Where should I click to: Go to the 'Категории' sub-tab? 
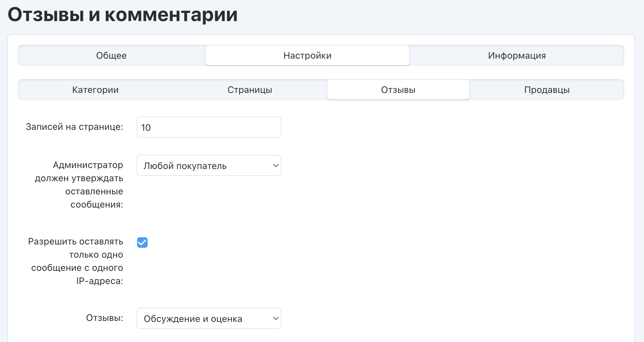[95, 90]
